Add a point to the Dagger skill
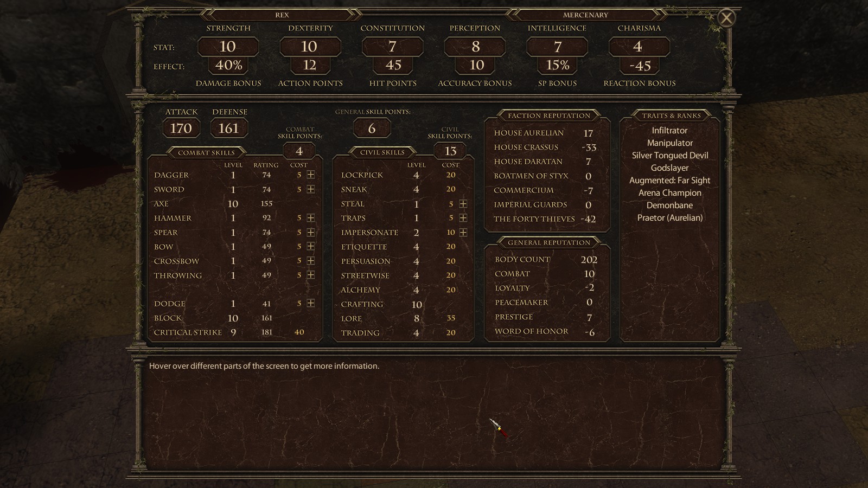The height and width of the screenshot is (488, 868). click(x=311, y=175)
